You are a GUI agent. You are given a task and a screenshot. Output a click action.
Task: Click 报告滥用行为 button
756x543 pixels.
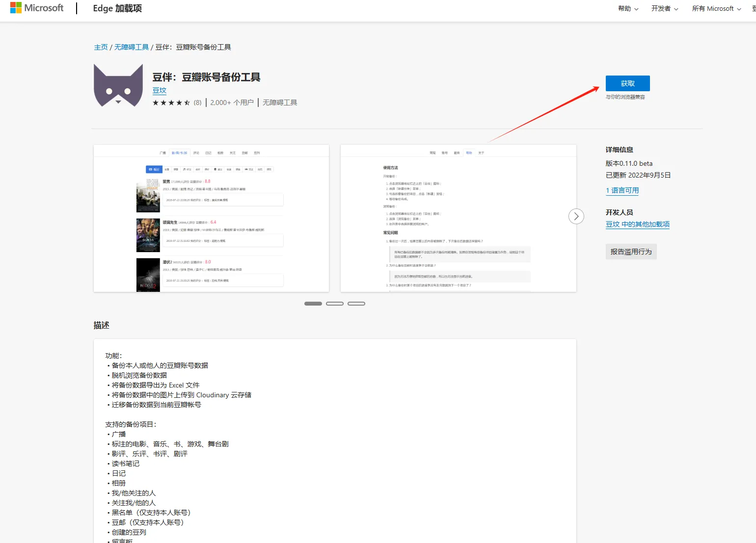click(x=631, y=252)
